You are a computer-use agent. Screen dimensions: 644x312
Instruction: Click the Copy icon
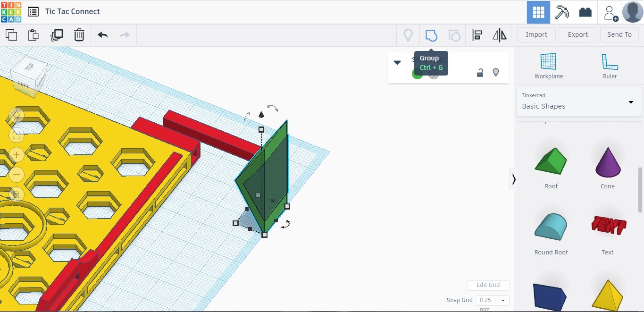pos(11,35)
